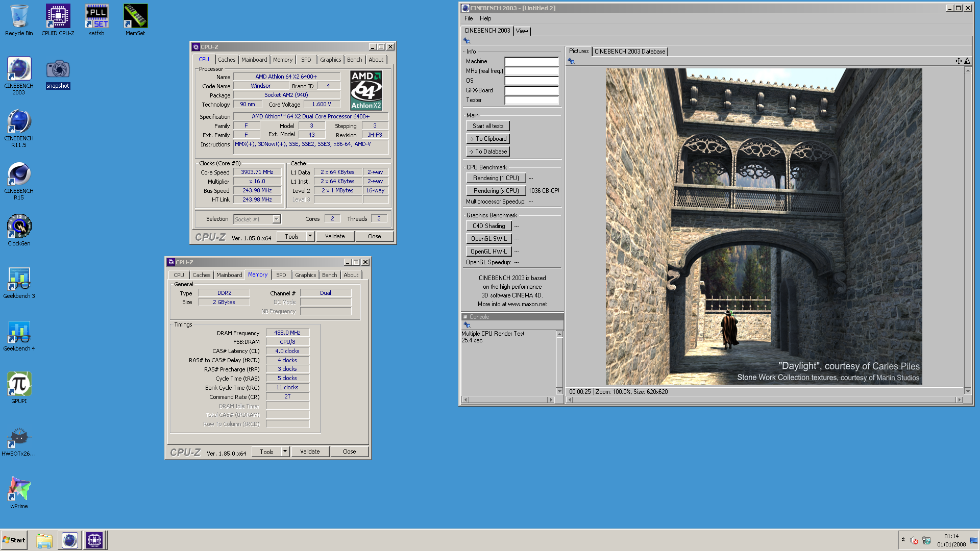Screen dimensions: 980x551
Task: Open Tools dropdown arrow in upper CPU-Z
Action: [310, 236]
